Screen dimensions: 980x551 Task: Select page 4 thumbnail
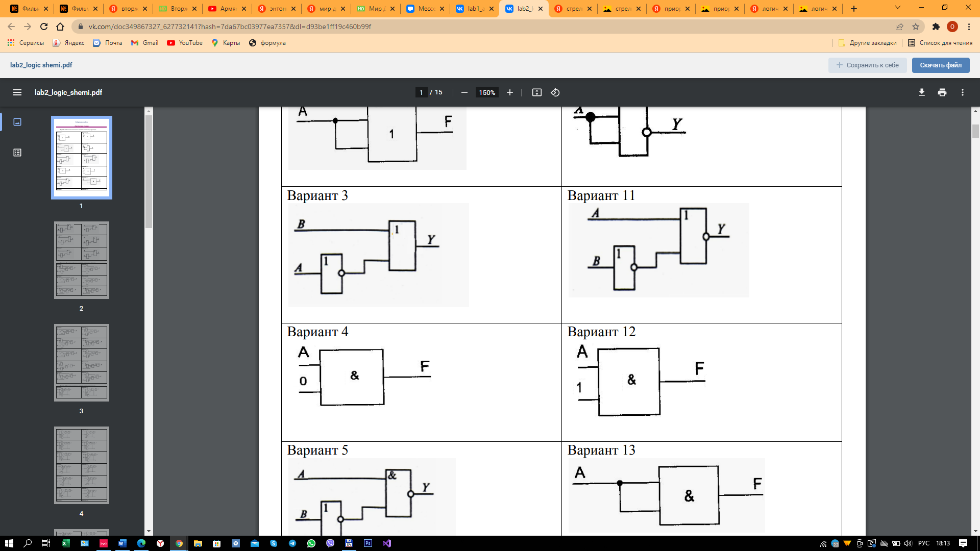click(82, 465)
